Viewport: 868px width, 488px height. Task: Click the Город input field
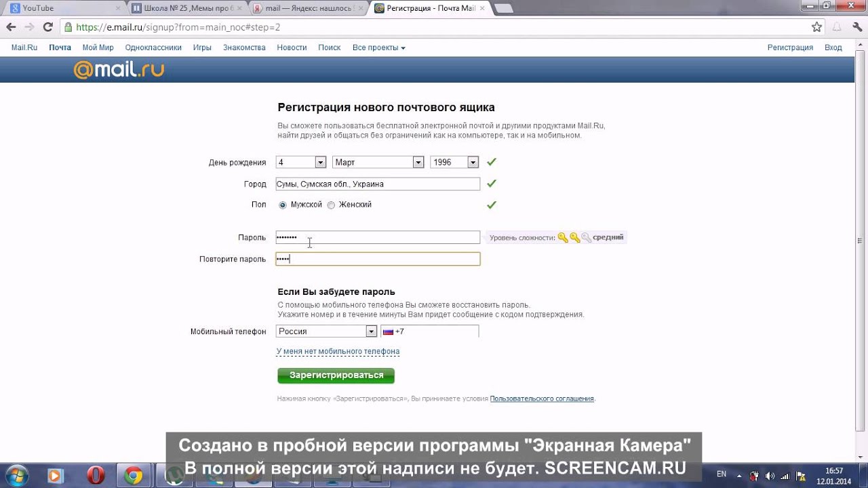tap(378, 184)
